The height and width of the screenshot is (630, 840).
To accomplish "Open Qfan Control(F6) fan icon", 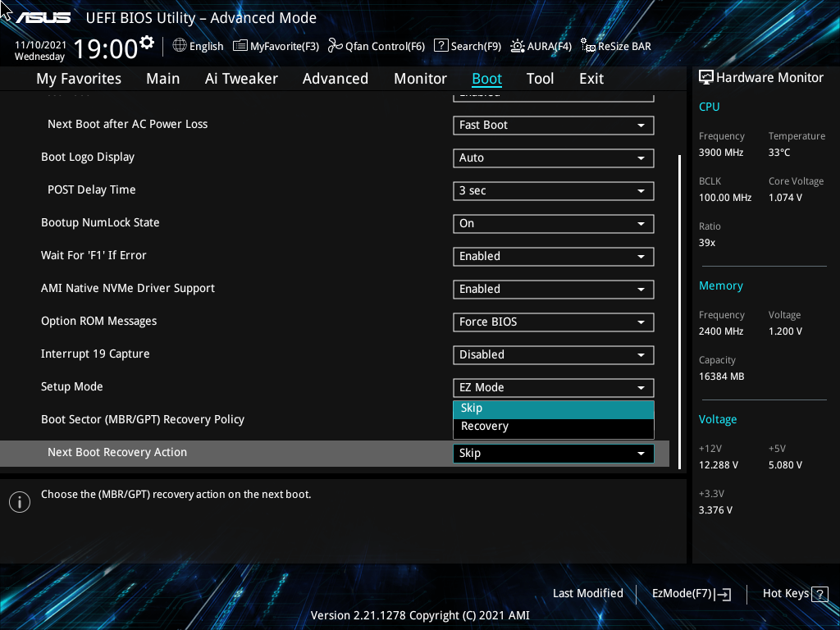I will (336, 46).
